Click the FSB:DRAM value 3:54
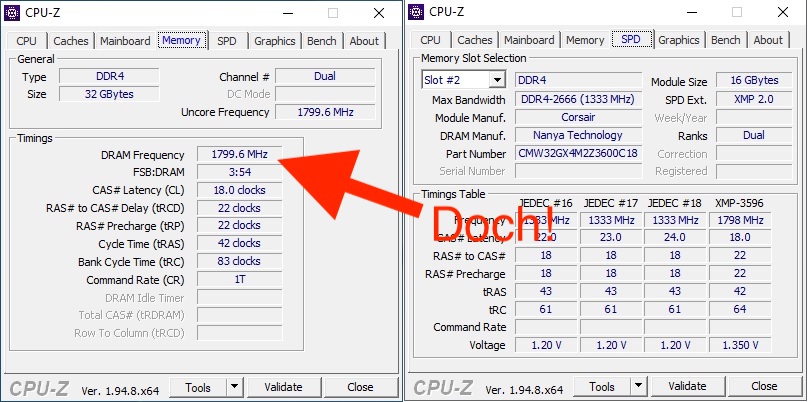This screenshot has width=808, height=402. [240, 172]
